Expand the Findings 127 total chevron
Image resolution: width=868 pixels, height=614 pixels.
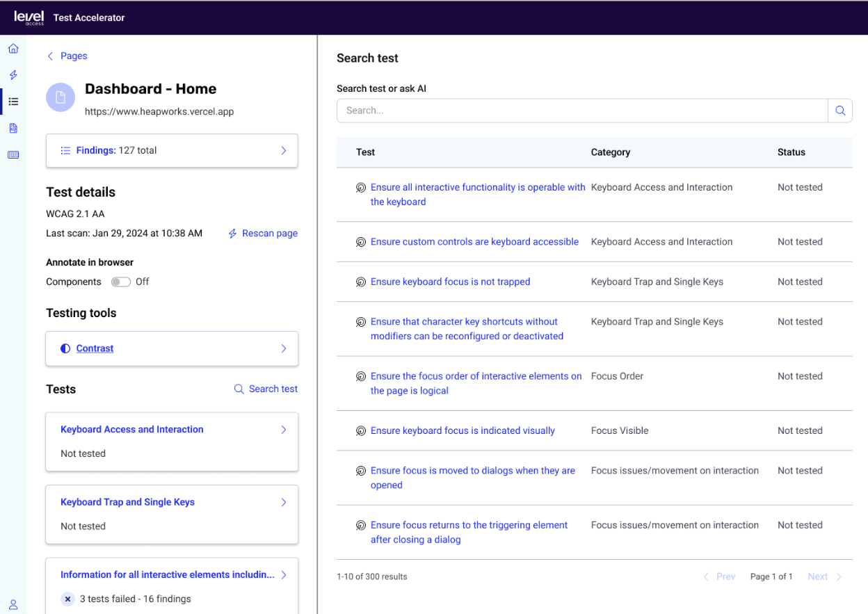pos(284,150)
